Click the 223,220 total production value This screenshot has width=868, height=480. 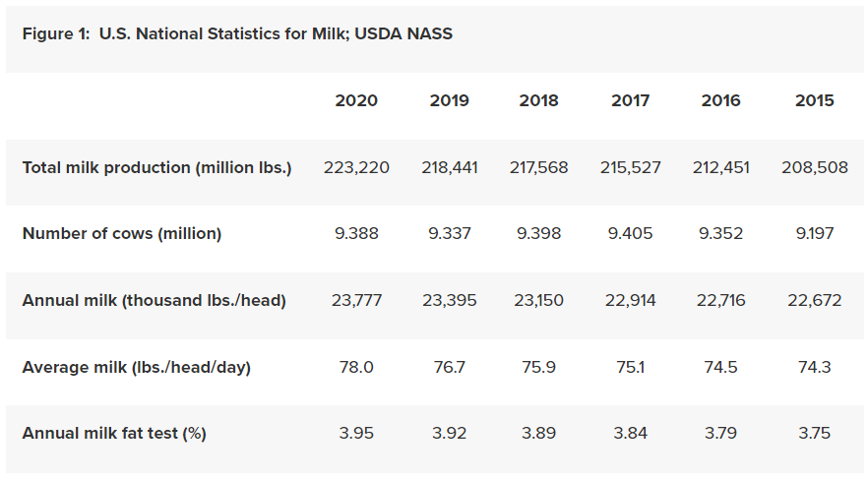coord(356,167)
